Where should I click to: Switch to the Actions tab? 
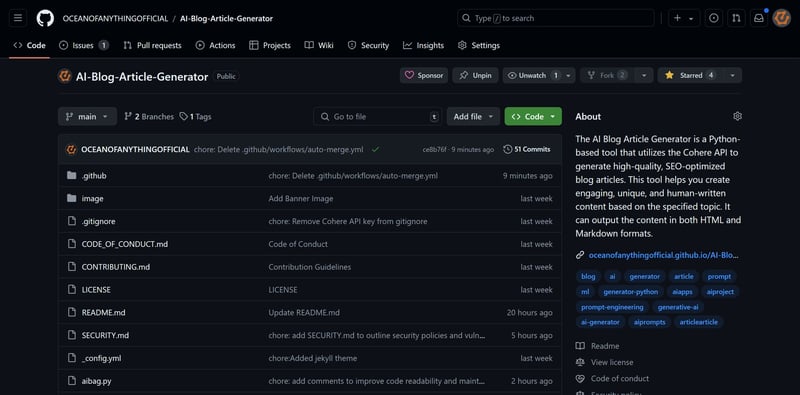click(x=215, y=45)
